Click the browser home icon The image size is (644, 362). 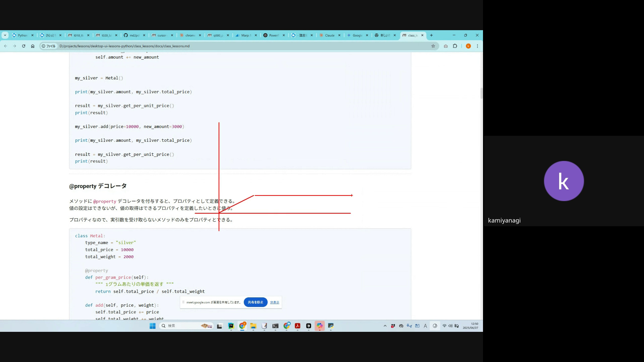(x=33, y=46)
